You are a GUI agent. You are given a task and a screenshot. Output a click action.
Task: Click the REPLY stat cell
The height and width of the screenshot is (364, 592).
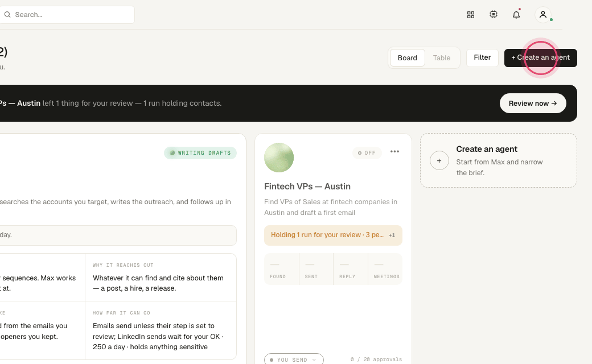click(351, 269)
